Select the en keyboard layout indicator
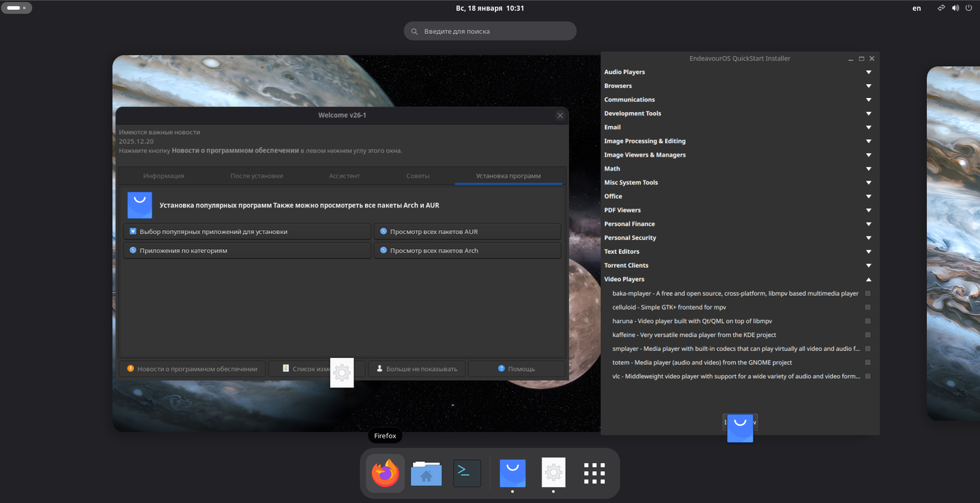This screenshot has height=503, width=980. 917,8
